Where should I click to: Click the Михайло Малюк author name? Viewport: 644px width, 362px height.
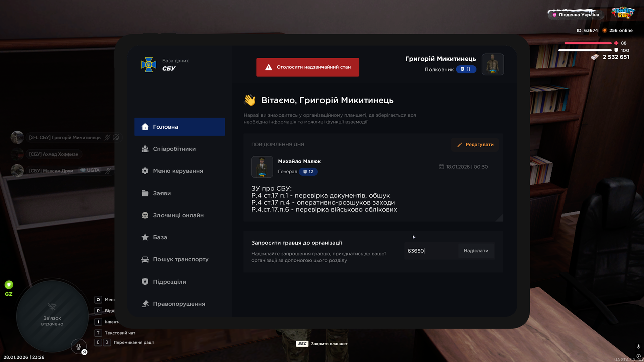pyautogui.click(x=299, y=161)
